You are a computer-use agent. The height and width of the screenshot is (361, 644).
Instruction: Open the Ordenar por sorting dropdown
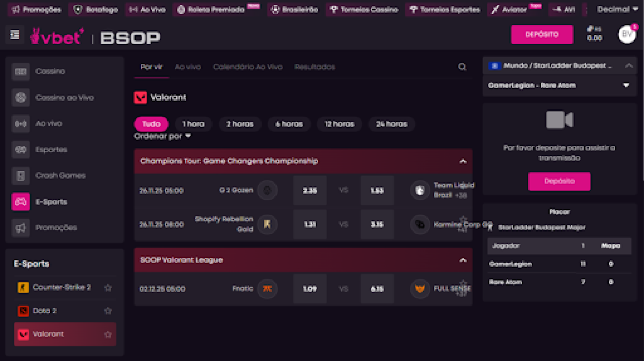point(162,136)
